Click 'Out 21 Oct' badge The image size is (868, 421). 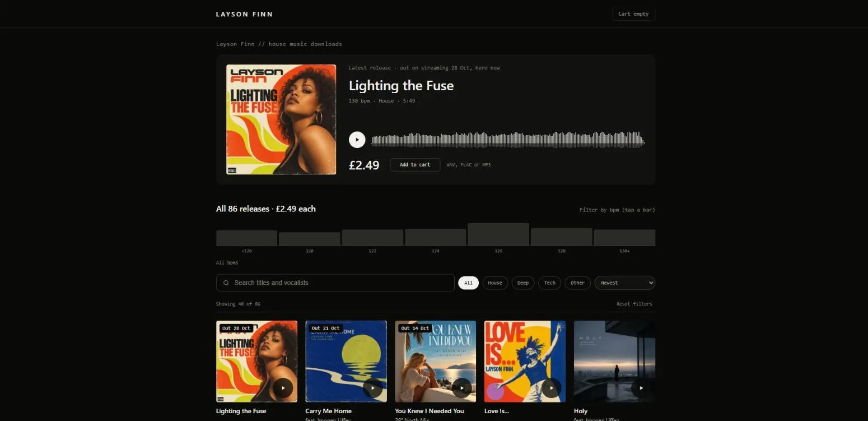tap(325, 328)
